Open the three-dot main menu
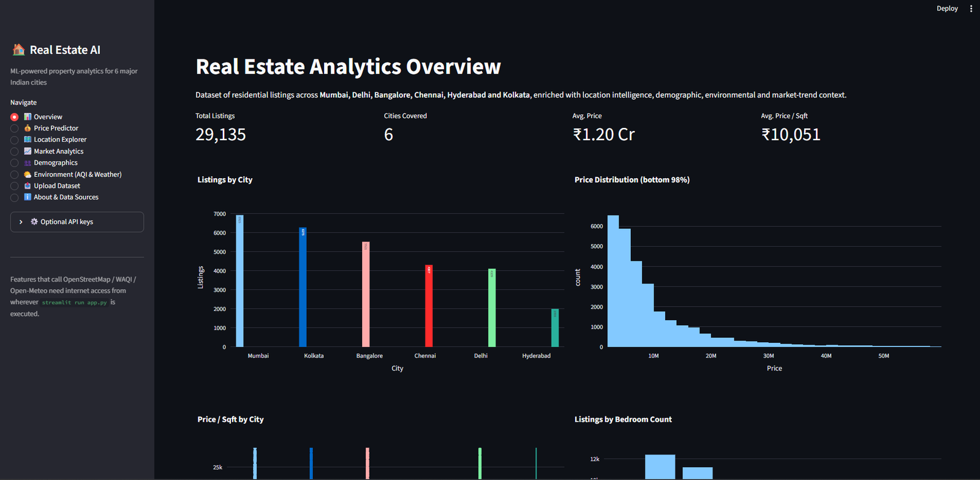Image resolution: width=980 pixels, height=480 pixels. tap(971, 9)
